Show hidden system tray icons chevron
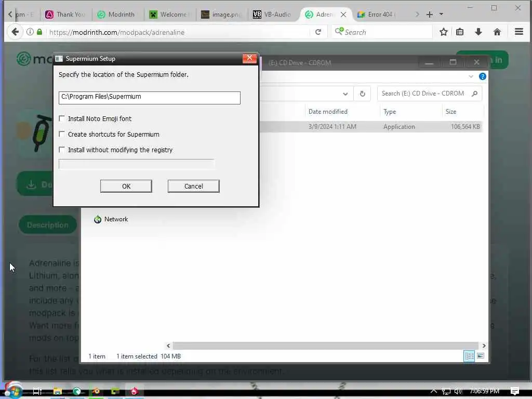The image size is (532, 399). click(434, 391)
